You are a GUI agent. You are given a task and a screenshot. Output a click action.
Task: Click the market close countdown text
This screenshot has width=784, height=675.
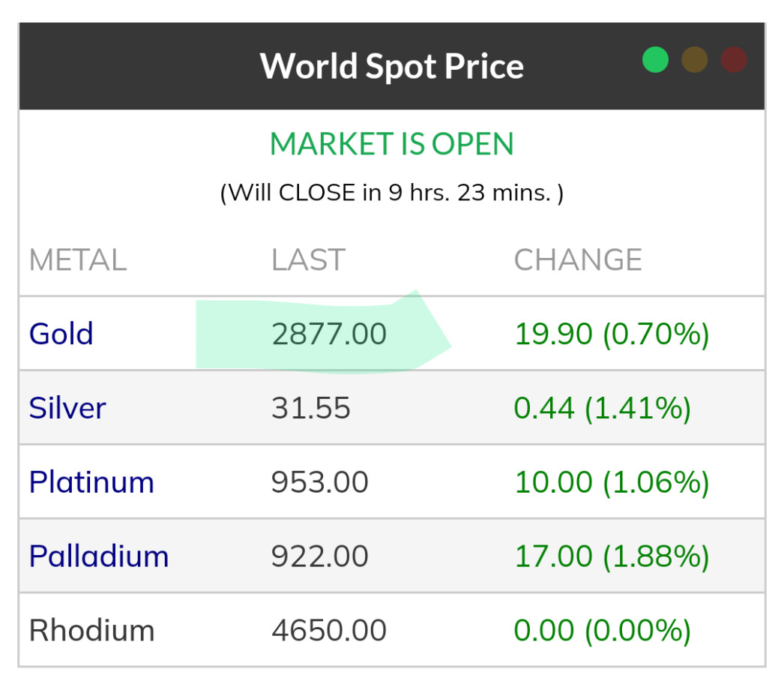[391, 193]
